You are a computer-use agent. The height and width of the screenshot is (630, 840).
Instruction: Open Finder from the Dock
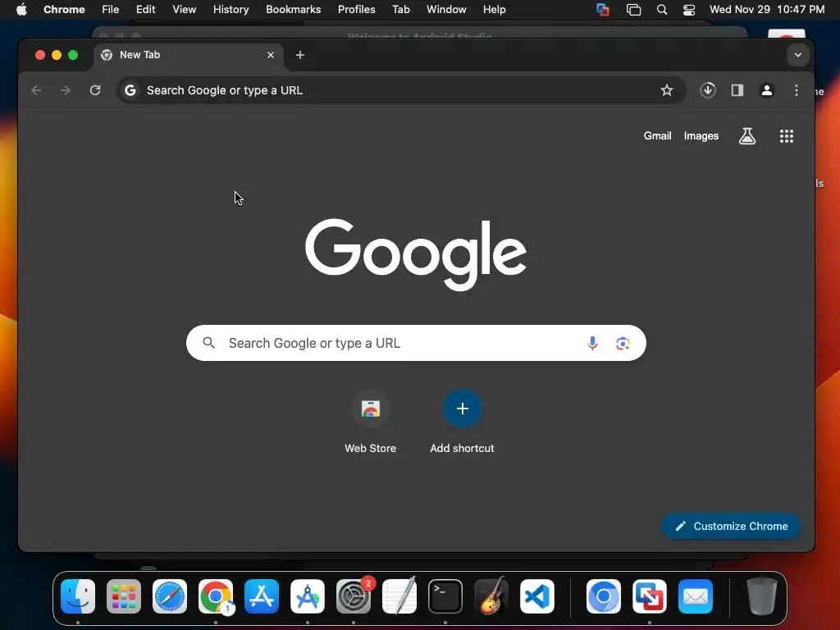[x=78, y=596]
